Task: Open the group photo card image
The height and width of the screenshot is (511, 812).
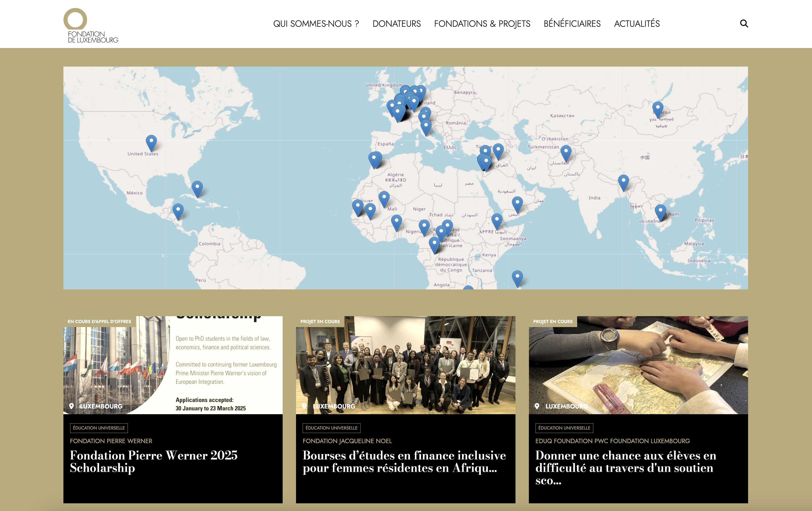Action: click(405, 365)
